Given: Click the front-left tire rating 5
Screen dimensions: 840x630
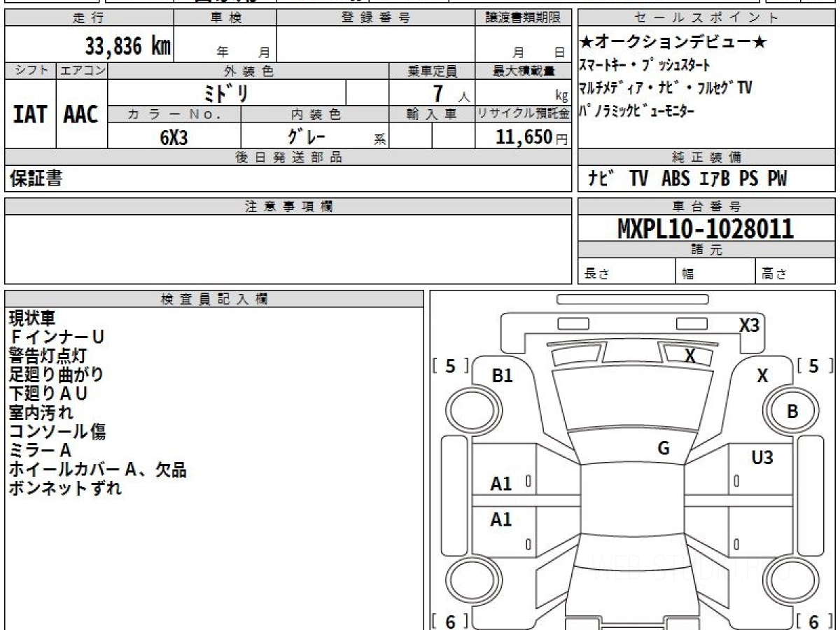Looking at the screenshot, I should click(x=450, y=366).
